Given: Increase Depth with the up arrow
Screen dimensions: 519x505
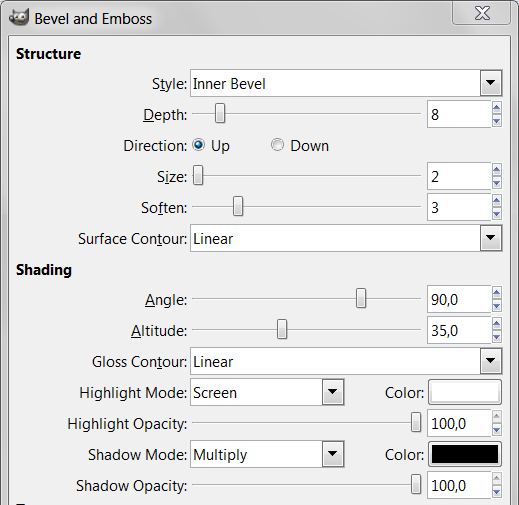Looking at the screenshot, I should point(497,108).
